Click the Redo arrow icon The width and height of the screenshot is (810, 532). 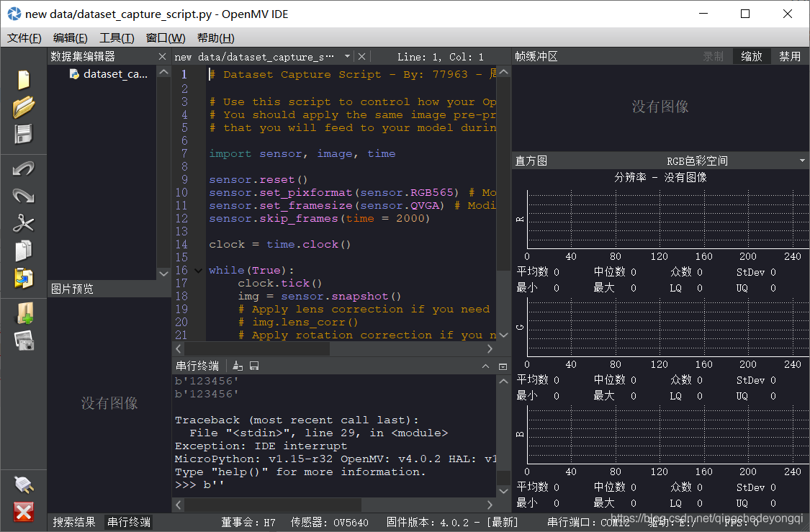point(24,196)
